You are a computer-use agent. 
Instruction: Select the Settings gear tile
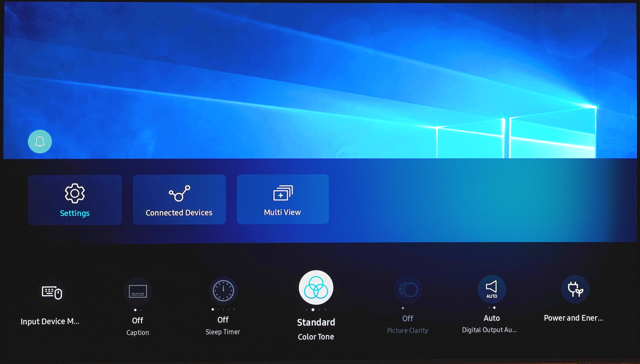pyautogui.click(x=75, y=199)
